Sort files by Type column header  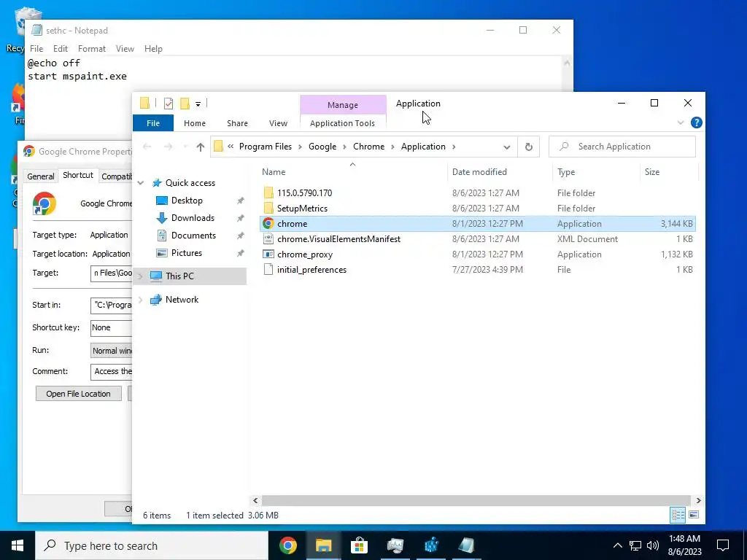[x=566, y=172]
